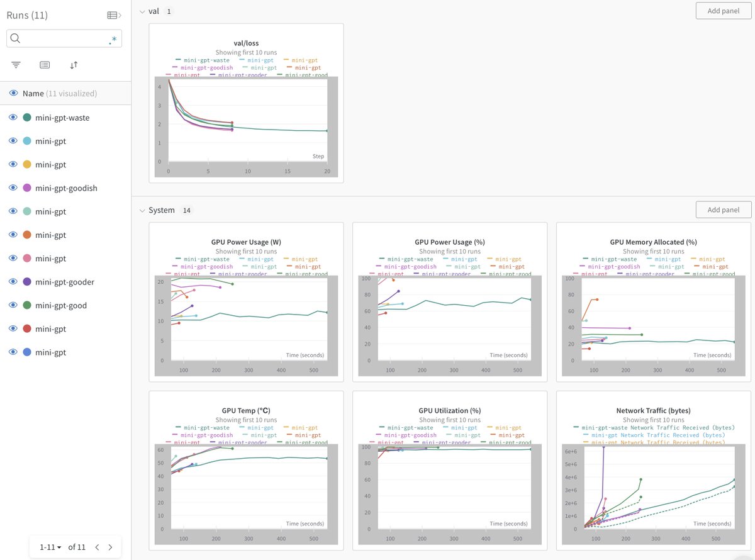
Task: Toggle regex search mode (.*)
Action: click(x=113, y=39)
